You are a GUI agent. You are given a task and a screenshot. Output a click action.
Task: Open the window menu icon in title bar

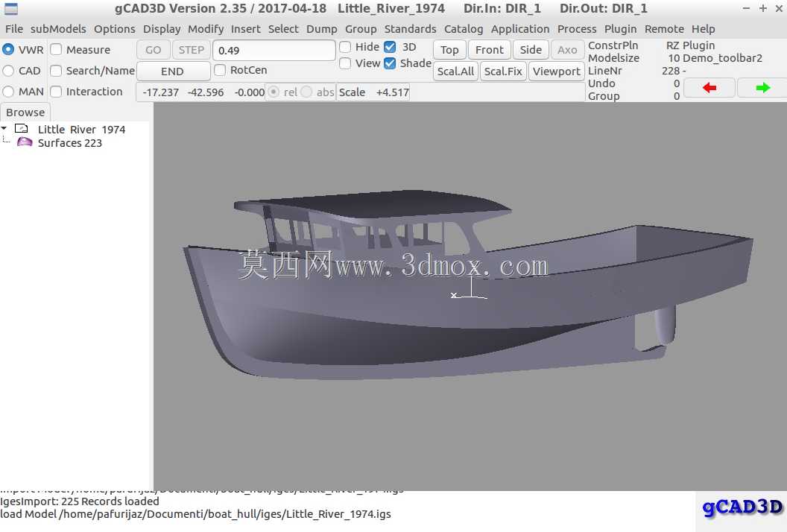[10, 8]
